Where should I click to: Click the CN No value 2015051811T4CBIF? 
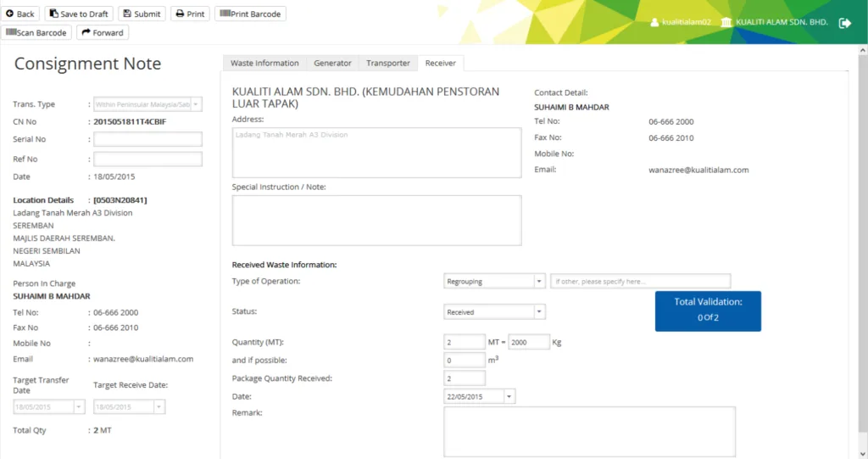tap(130, 121)
